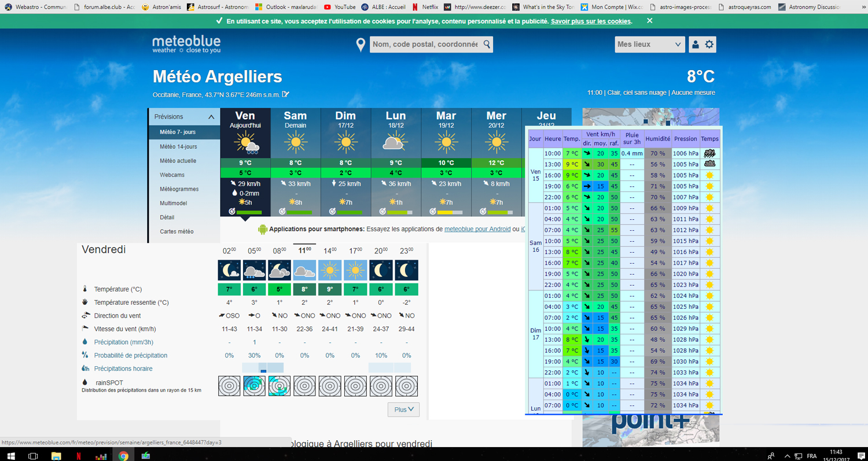Click the location pin icon beside the search bar
Viewport: 868px width, 461px height.
(361, 44)
